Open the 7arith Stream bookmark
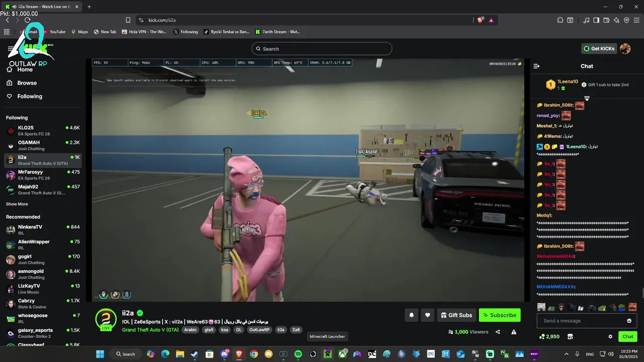The image size is (644, 362). click(x=278, y=32)
